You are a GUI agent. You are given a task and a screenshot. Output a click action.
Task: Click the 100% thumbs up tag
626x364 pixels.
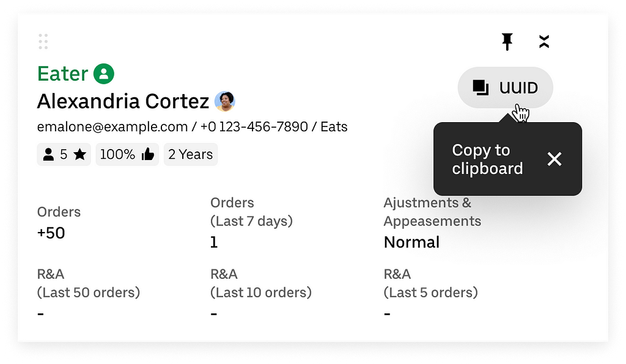pos(127,155)
